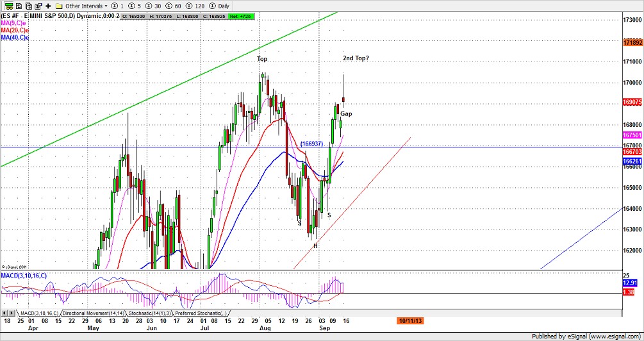The width and height of the screenshot is (644, 341).
Task: Click the black plus crosshair icon
Action: pyautogui.click(x=48, y=5)
